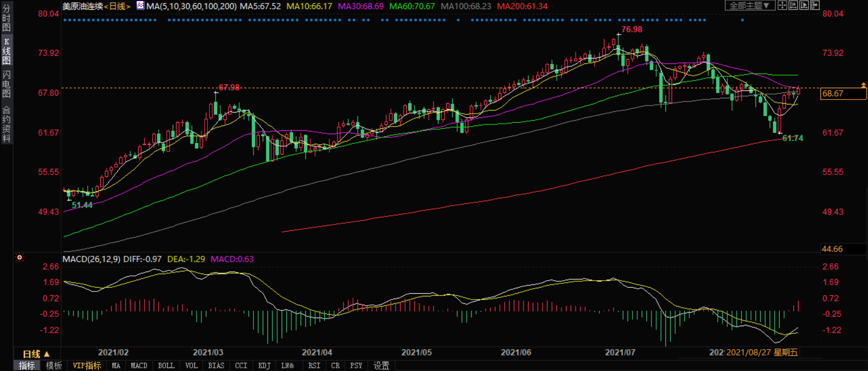Viewport: 868px width, 371px height.
Task: Click the exit arrow icon at top right
Action: [815, 5]
